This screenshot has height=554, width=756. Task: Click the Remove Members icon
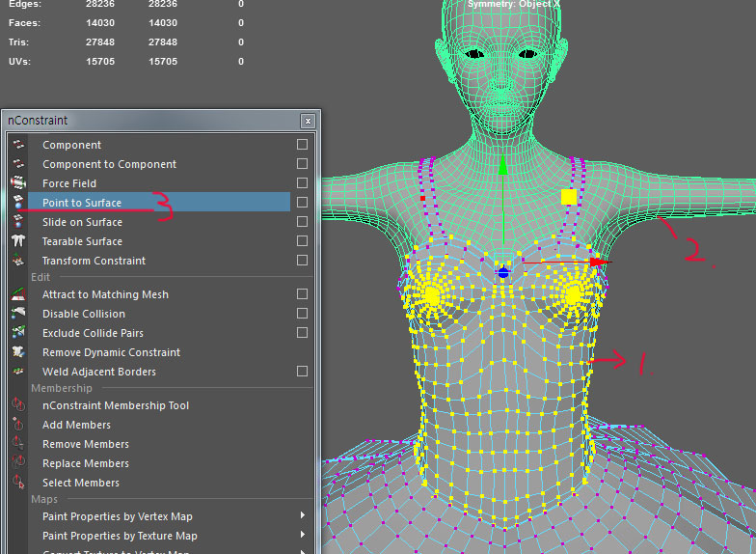[x=18, y=444]
